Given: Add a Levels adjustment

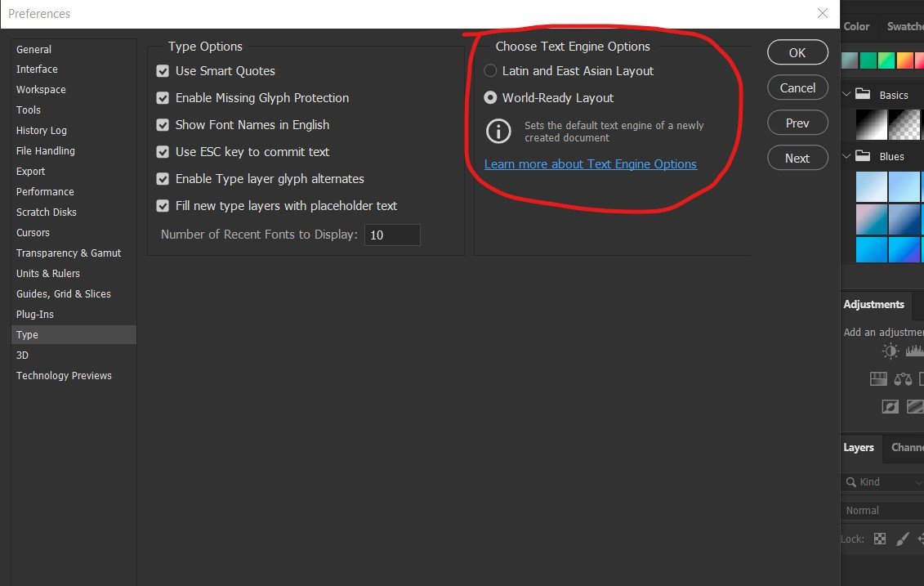Looking at the screenshot, I should (914, 351).
